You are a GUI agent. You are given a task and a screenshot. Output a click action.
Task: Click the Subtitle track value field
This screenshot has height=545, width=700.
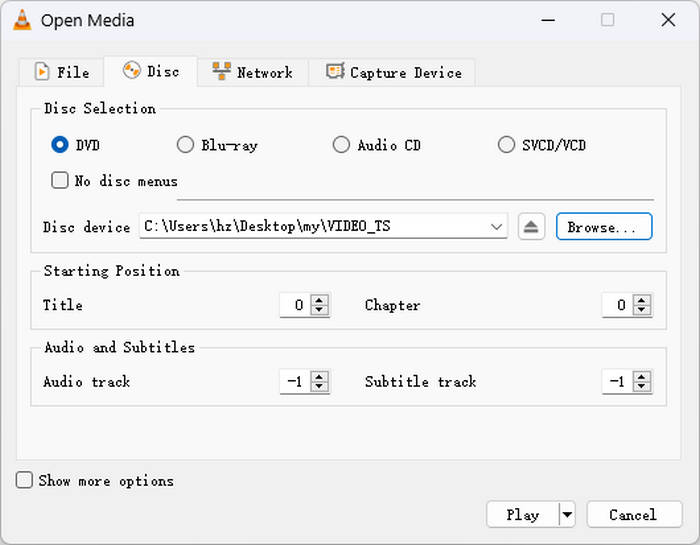pyautogui.click(x=617, y=382)
